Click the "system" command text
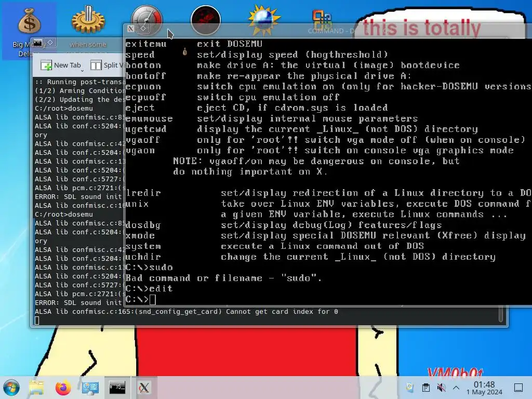Image resolution: width=532 pixels, height=399 pixels. pyautogui.click(x=143, y=246)
